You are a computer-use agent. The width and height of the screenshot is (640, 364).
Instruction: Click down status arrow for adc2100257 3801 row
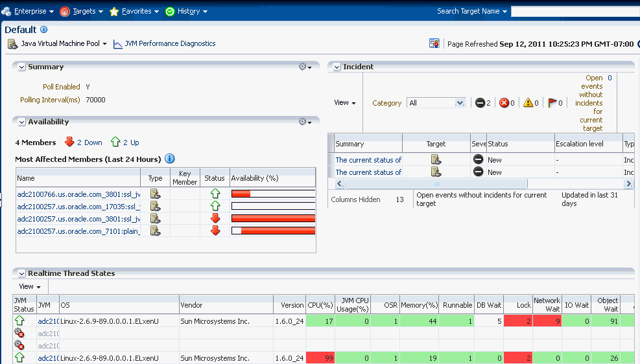pos(215,218)
